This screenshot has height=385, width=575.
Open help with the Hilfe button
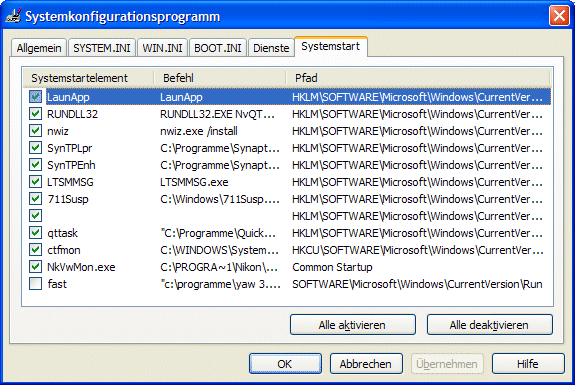[528, 364]
